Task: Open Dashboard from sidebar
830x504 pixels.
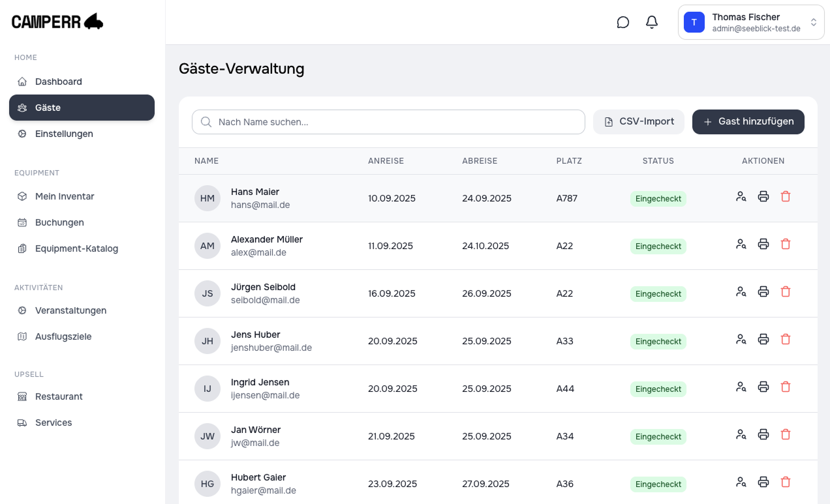Action: (59, 82)
